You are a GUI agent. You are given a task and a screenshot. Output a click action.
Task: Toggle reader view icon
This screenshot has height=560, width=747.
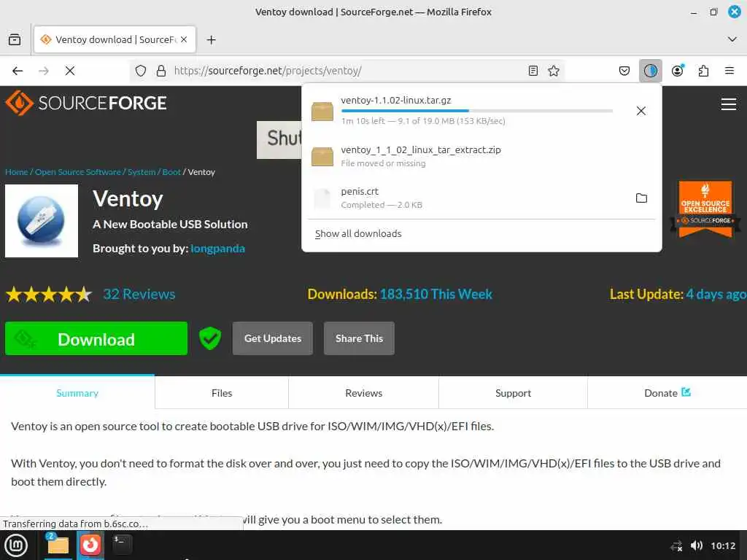(533, 71)
